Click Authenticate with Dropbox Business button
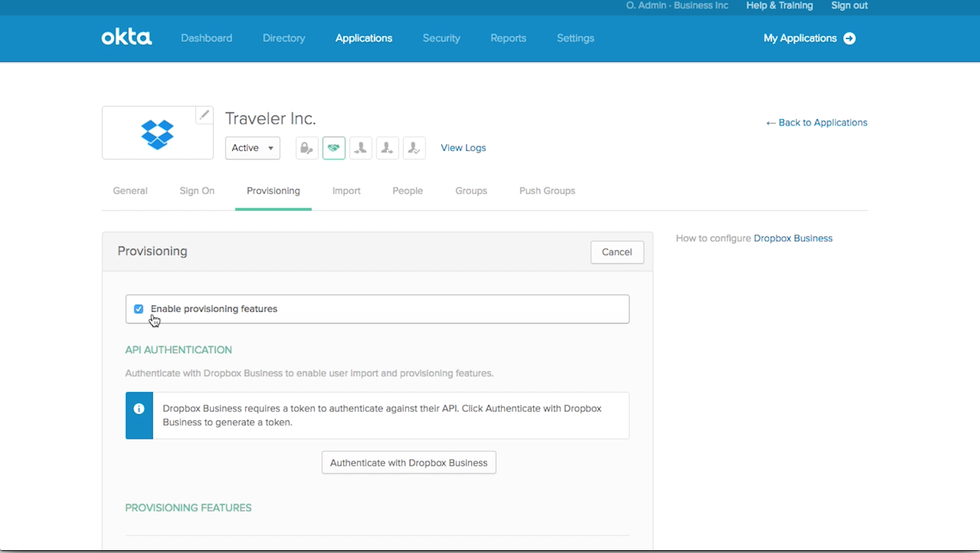Viewport: 980px width, 553px height. [x=408, y=463]
